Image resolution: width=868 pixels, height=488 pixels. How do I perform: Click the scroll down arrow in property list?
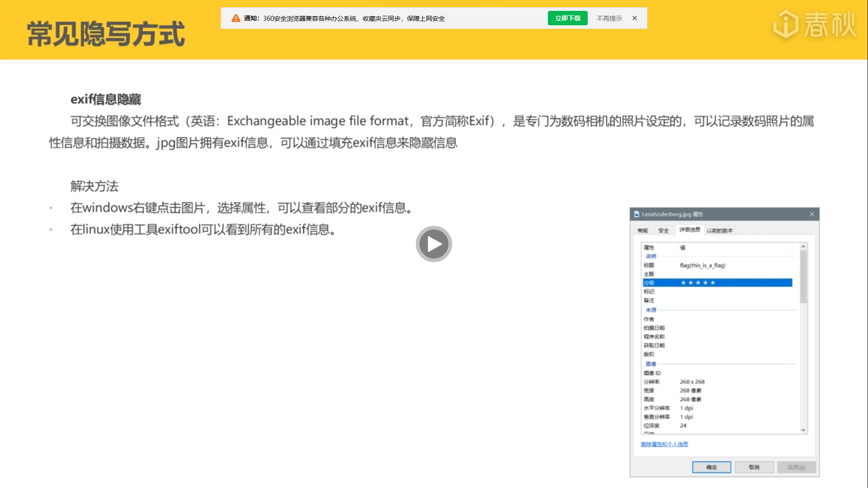[803, 430]
